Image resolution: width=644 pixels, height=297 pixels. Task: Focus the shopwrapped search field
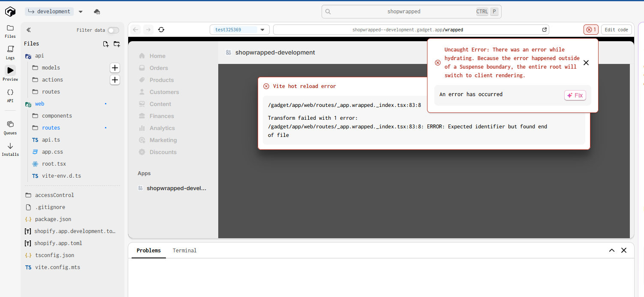point(411,12)
